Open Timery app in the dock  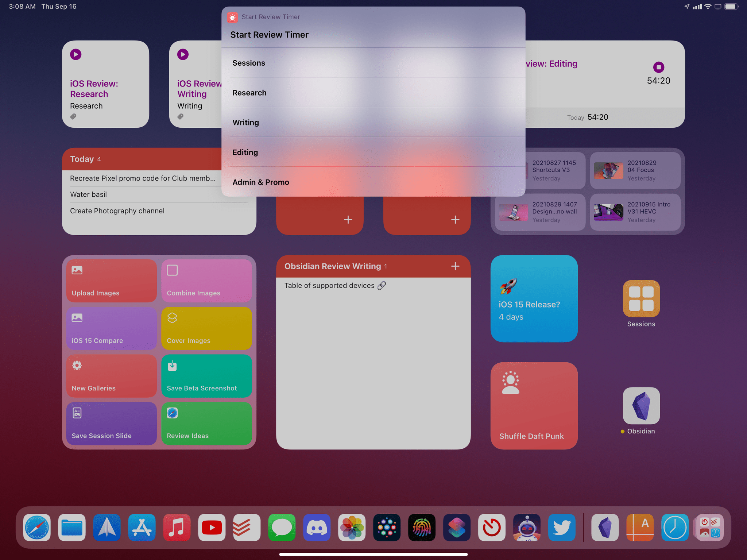point(492,527)
